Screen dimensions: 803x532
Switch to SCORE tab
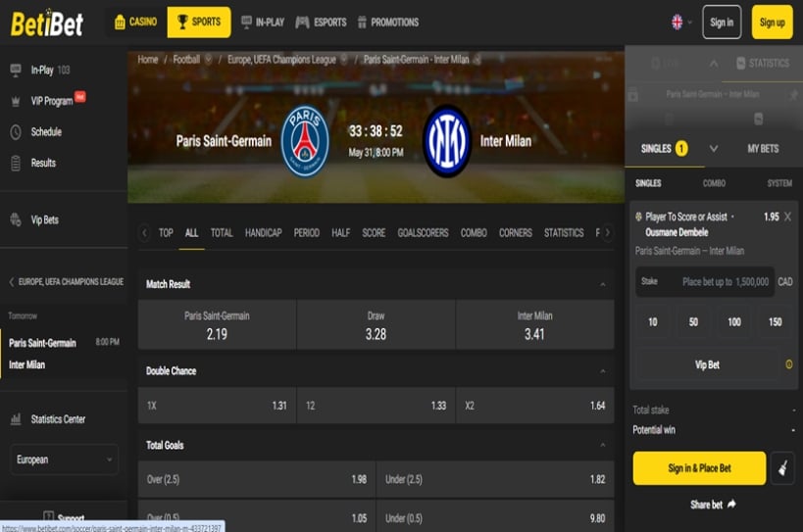click(374, 233)
